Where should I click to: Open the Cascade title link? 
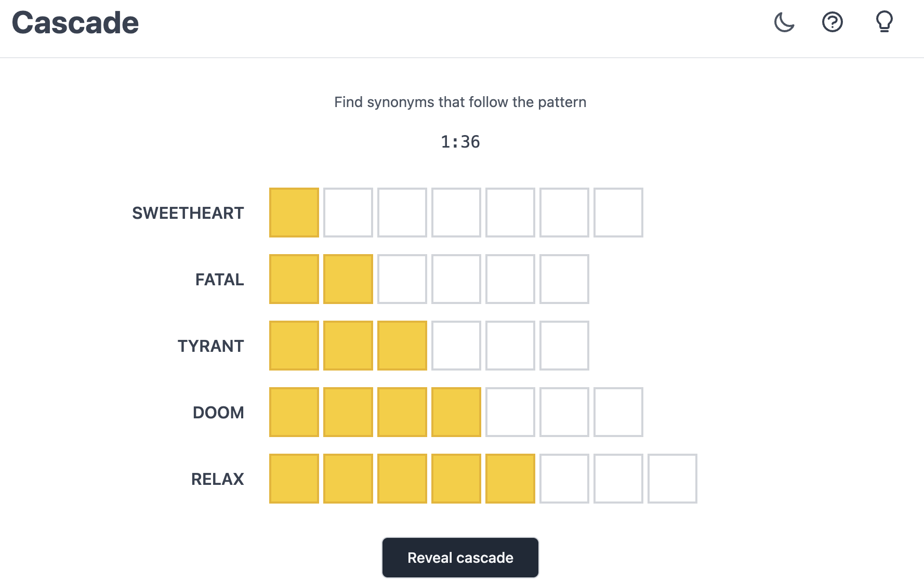click(75, 23)
